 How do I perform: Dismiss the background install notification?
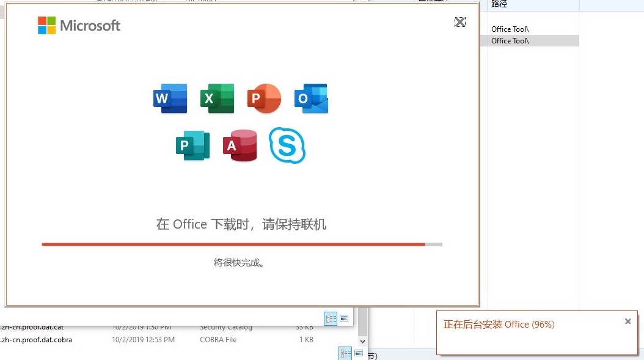628,321
